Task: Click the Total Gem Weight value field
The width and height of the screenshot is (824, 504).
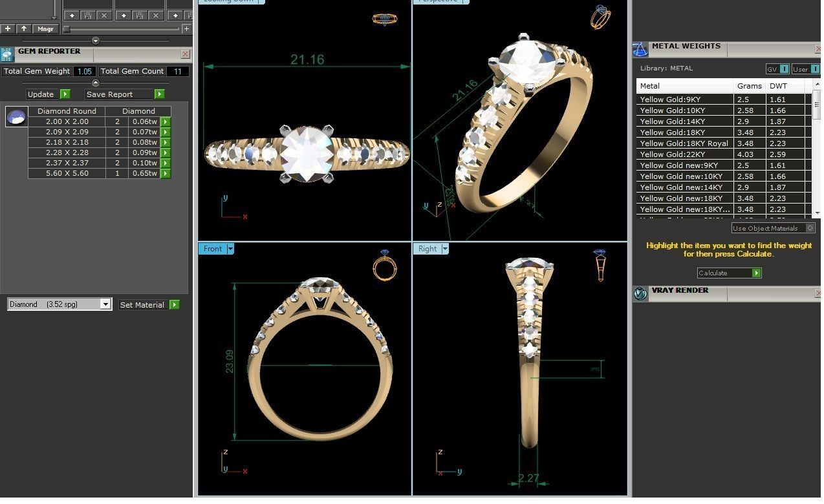Action: click(x=85, y=71)
